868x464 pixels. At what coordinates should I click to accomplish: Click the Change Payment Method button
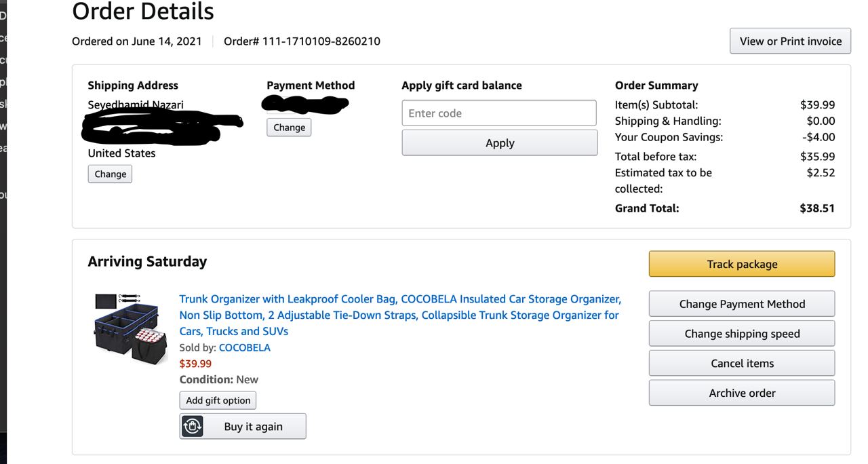pos(742,304)
